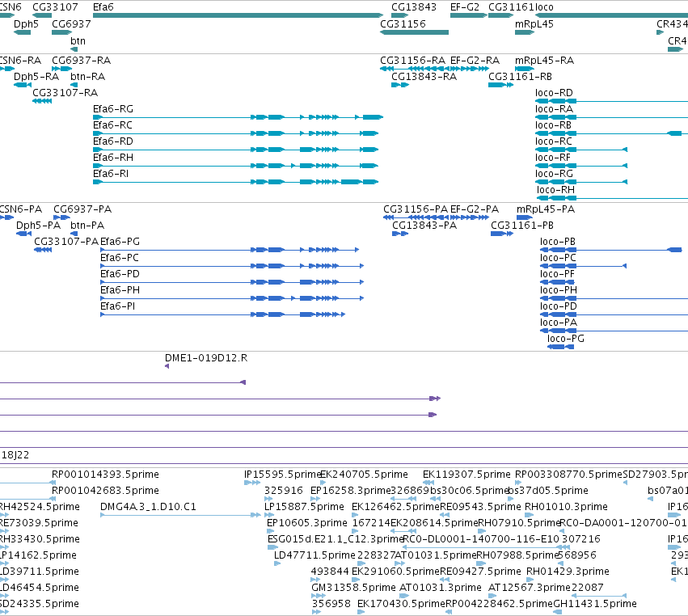This screenshot has height=616, width=688.
Task: Click EST GM31358.5prime
Action: tap(353, 588)
